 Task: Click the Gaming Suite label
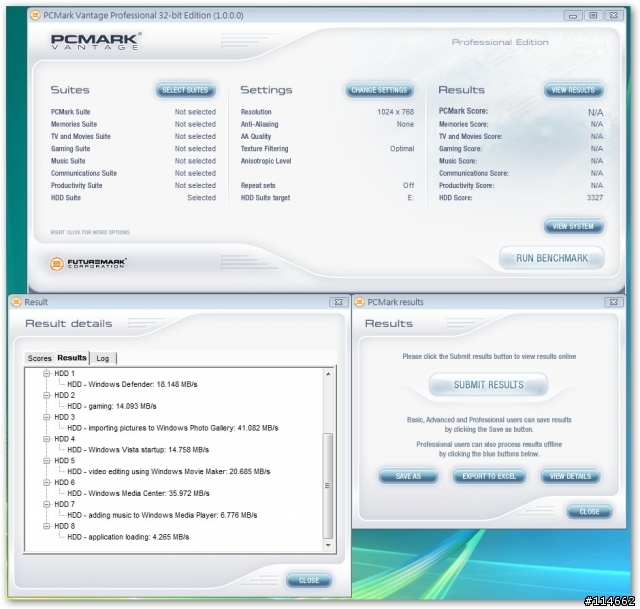pos(71,149)
